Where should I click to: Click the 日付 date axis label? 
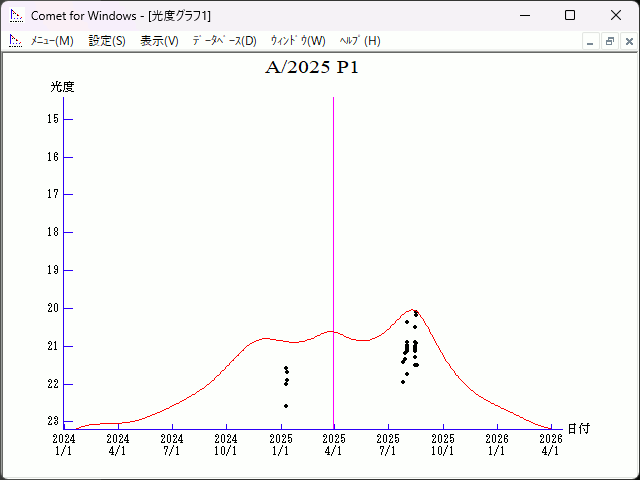(x=578, y=429)
